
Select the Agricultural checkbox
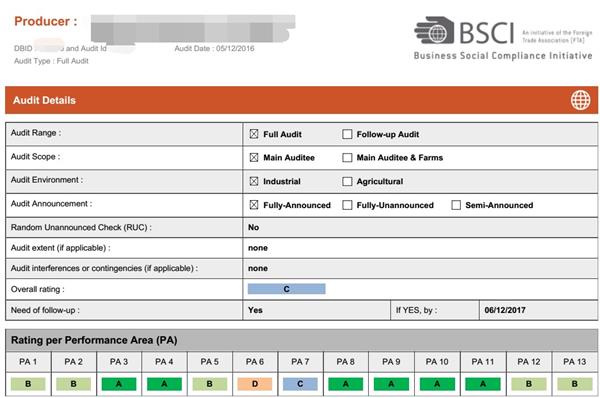(347, 181)
